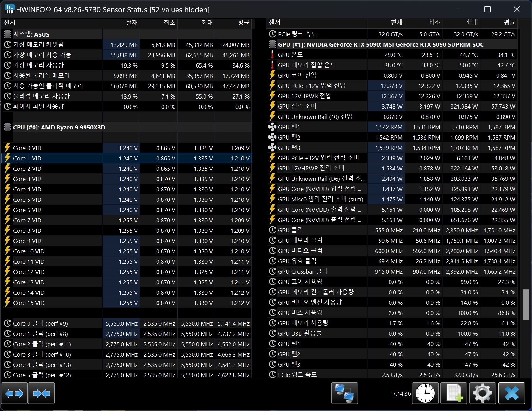
Task: Collapse the CPU [#0] AMD Ryzen 9 9950X3D group
Action: point(7,127)
